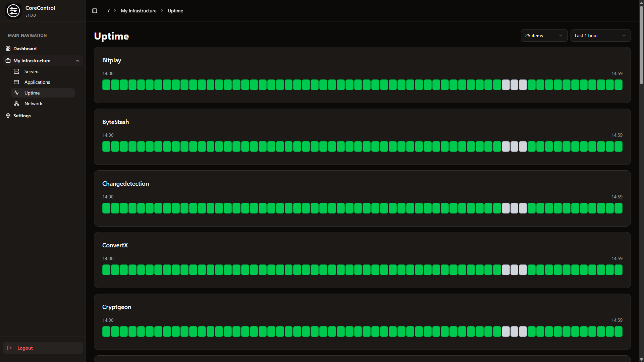Open Settings via the gear icon

(8, 116)
